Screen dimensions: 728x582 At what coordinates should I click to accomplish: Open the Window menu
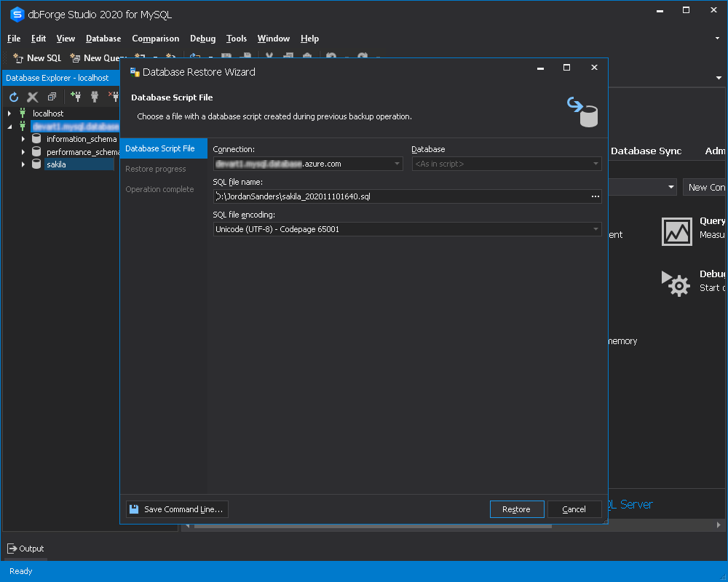point(274,39)
